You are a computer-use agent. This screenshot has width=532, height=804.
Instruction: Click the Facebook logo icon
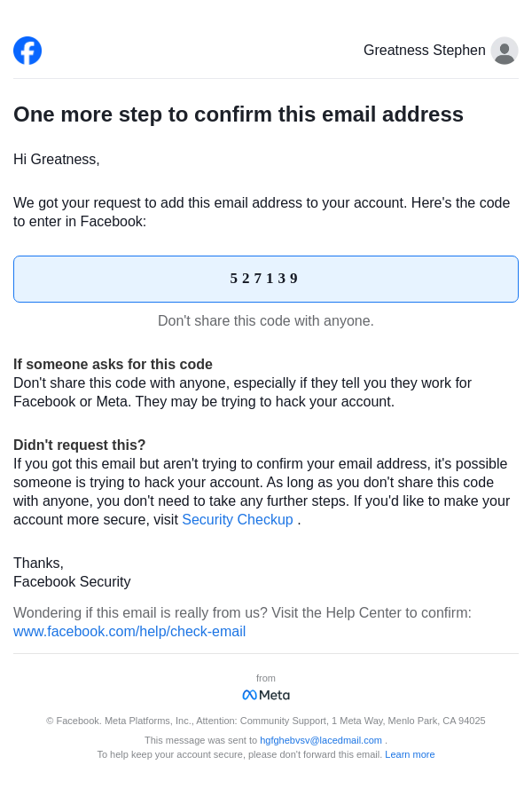click(x=27, y=51)
